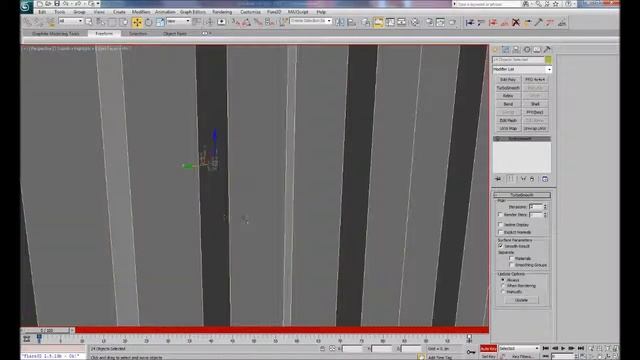Open the Create Selection Set dropdown

pos(311,21)
